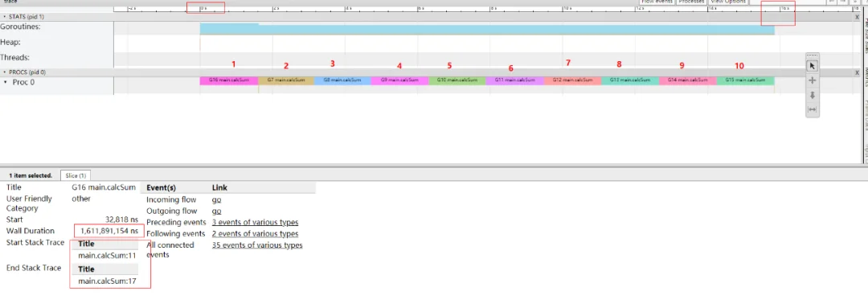The image size is (868, 300).
Task: Select the G16 main.calcSum slice
Action: (x=228, y=80)
